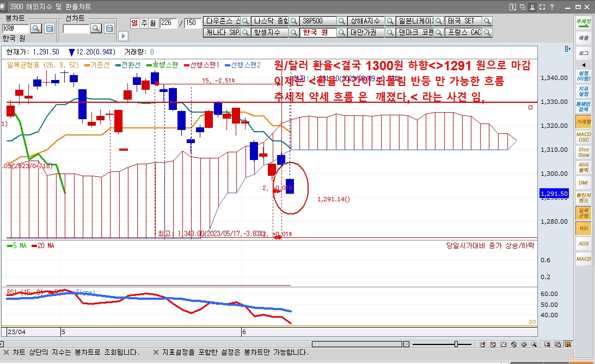Click the magnifier beside S&P500 button
The image size is (595, 364).
(x=341, y=21)
